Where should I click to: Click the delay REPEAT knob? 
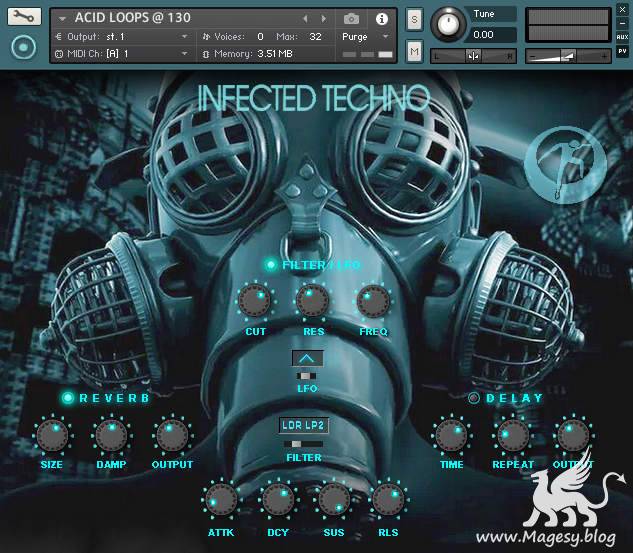coord(513,436)
